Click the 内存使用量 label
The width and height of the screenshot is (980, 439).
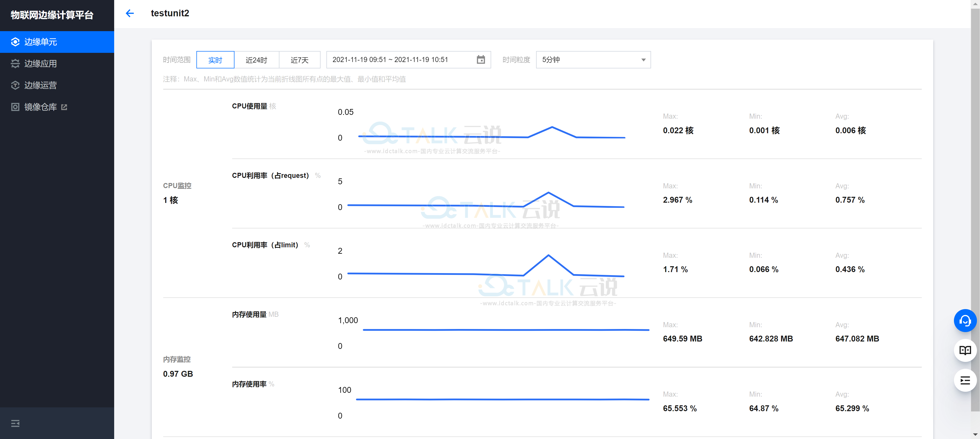click(x=249, y=314)
